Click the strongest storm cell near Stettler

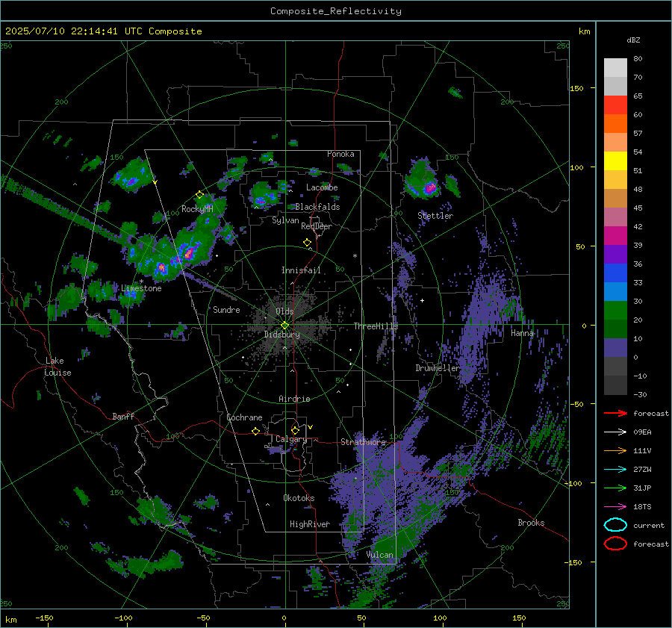click(x=430, y=187)
